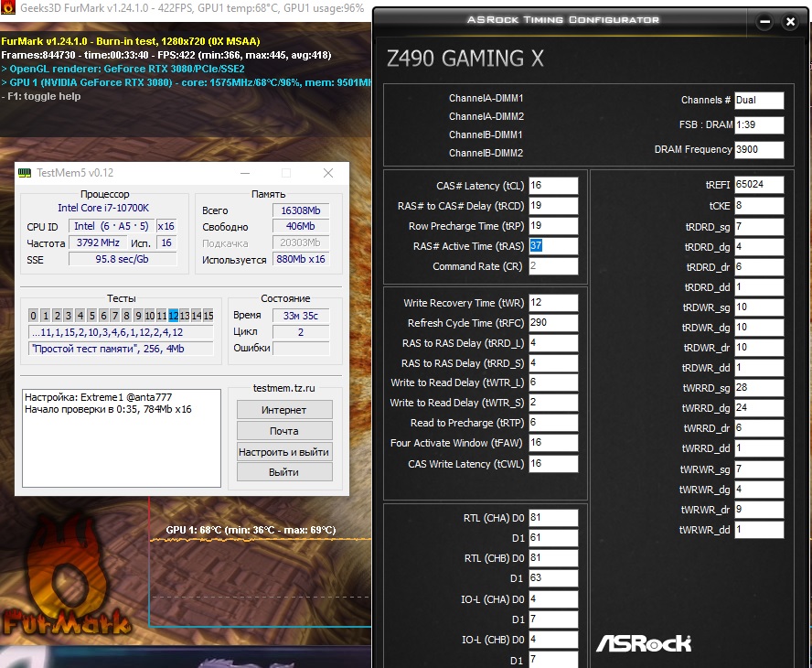Click the Read to Precharge (tRTP) field
Screen dimensions: 812x668
click(x=553, y=423)
